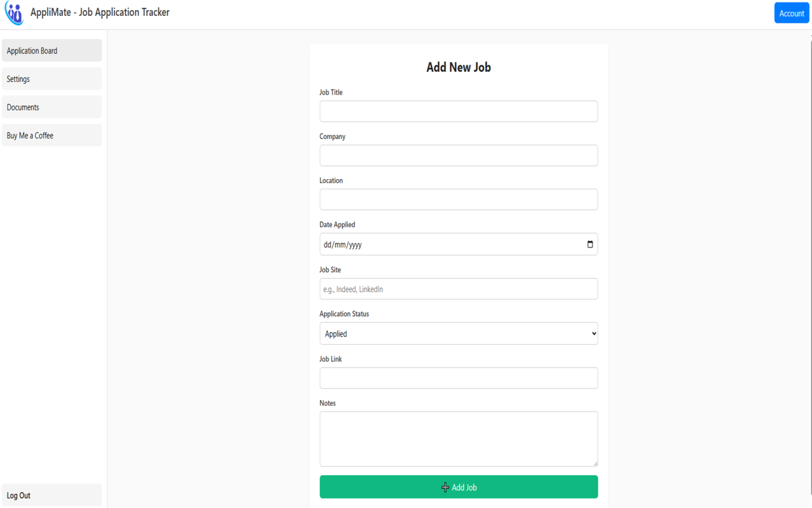Click the Account button
The width and height of the screenshot is (812, 508).
pos(791,13)
